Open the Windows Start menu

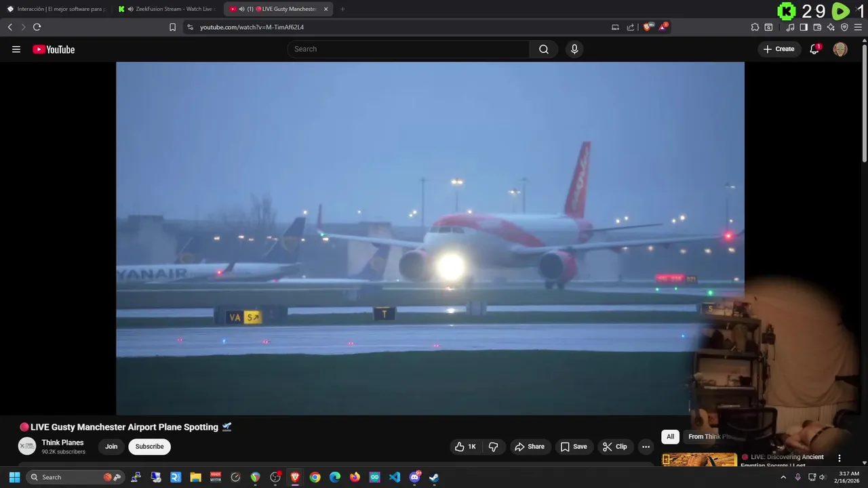pyautogui.click(x=14, y=477)
